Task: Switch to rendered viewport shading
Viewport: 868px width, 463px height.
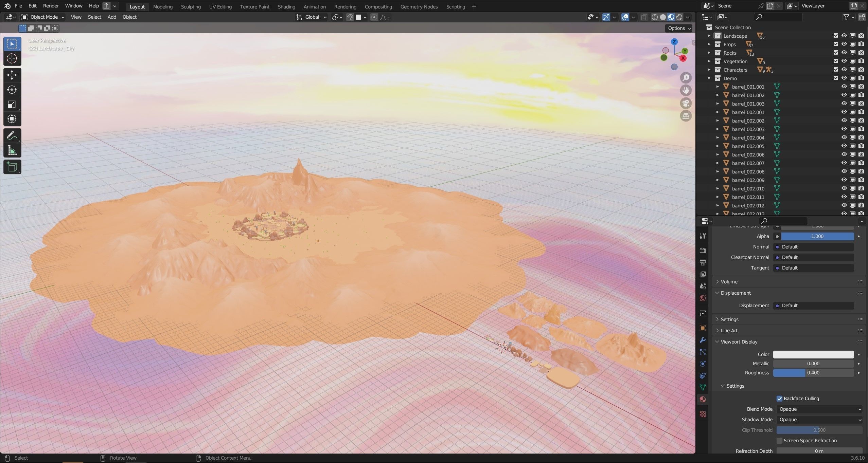Action: click(x=679, y=17)
